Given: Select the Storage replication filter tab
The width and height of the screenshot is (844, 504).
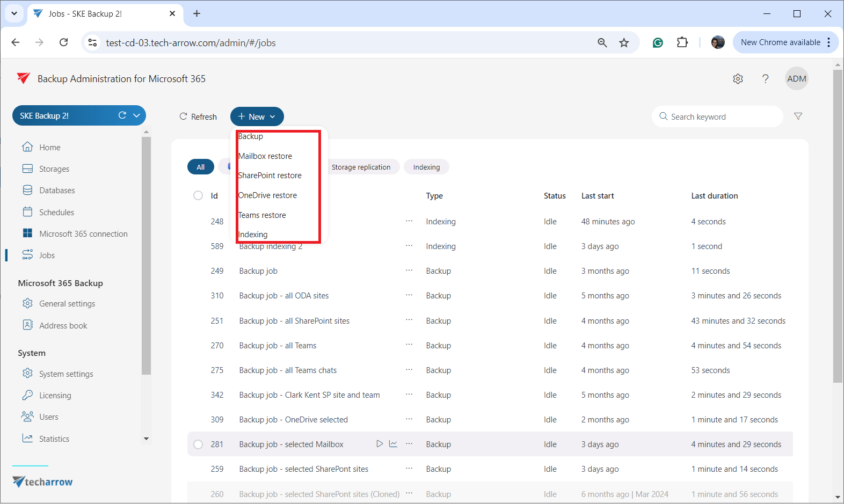Looking at the screenshot, I should [x=361, y=167].
